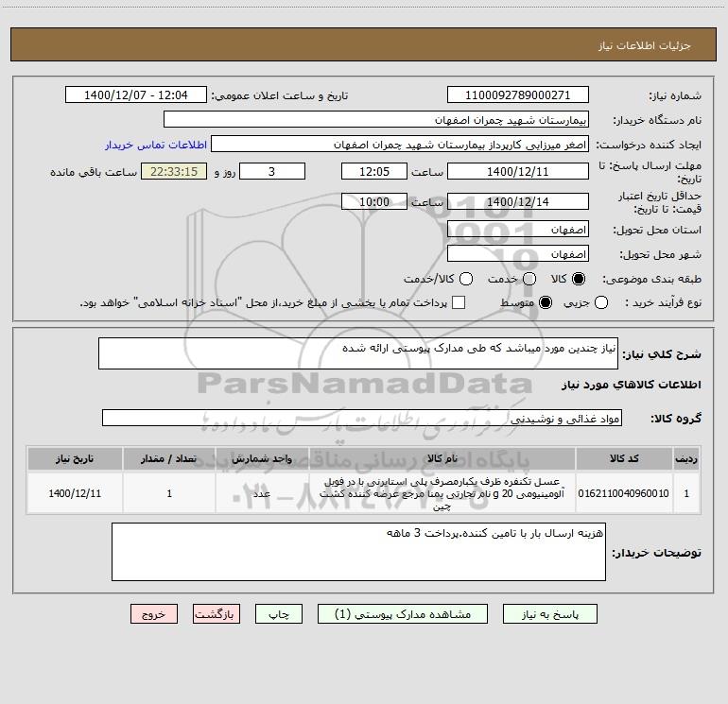728x704 pixels.
Task: Click the بازگشت back button
Action: click(x=217, y=614)
